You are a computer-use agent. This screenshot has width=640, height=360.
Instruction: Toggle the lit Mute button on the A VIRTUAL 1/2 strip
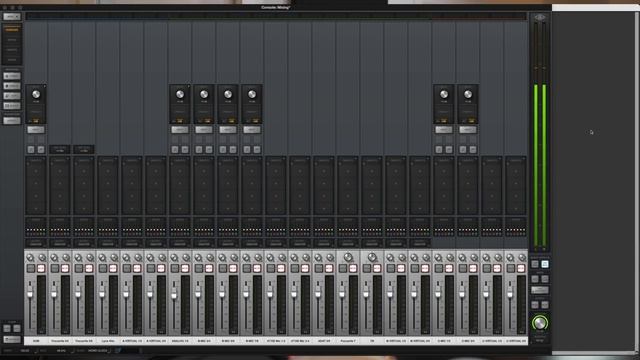click(137, 269)
